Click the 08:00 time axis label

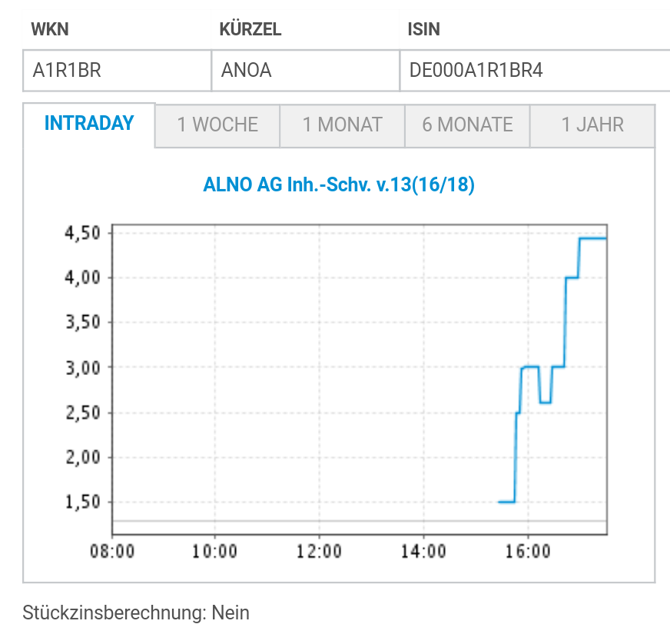(x=112, y=552)
